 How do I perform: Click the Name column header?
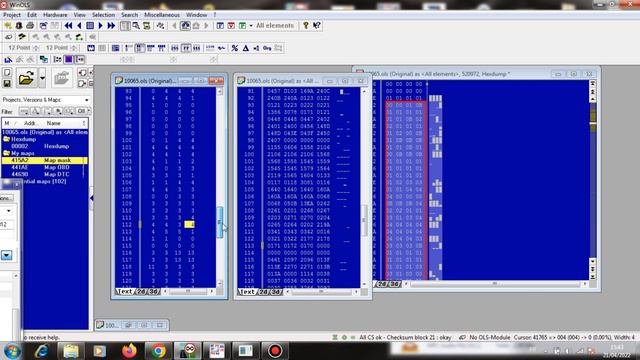[x=53, y=123]
